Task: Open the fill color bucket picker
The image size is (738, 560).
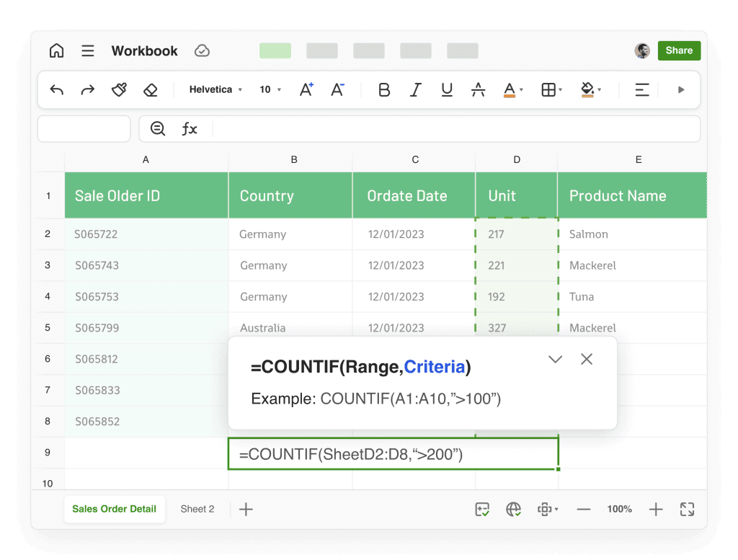Action: pos(590,90)
